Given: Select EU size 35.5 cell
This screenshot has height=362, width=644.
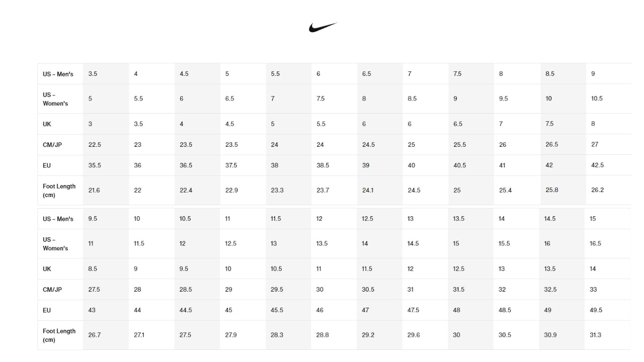Looking at the screenshot, I should tap(95, 165).
